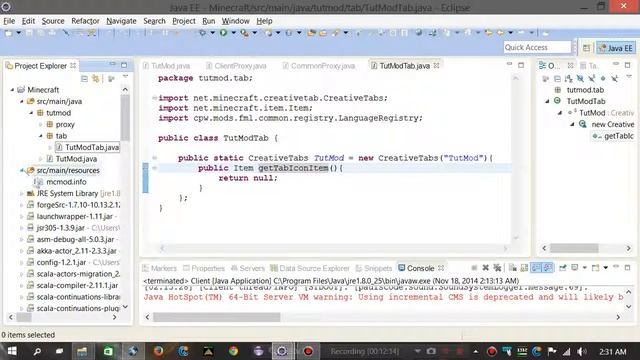Open the Window menu

236,21
